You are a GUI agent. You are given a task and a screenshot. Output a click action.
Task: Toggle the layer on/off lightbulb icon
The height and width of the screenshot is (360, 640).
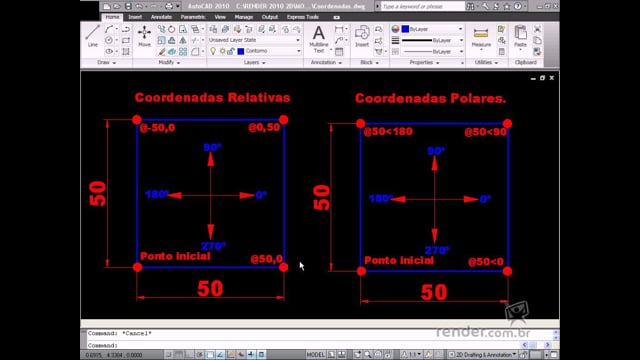(213, 51)
